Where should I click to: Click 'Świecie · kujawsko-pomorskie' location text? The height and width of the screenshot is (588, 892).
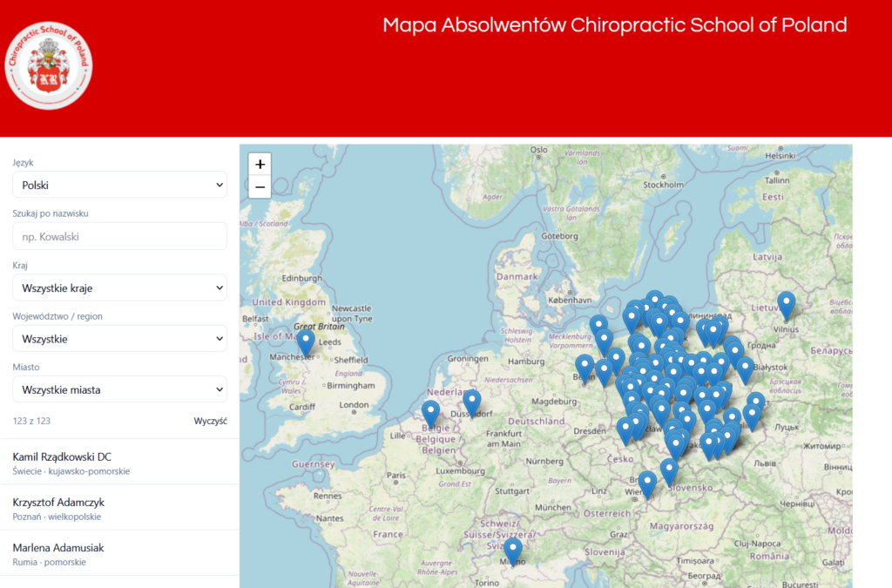[71, 471]
